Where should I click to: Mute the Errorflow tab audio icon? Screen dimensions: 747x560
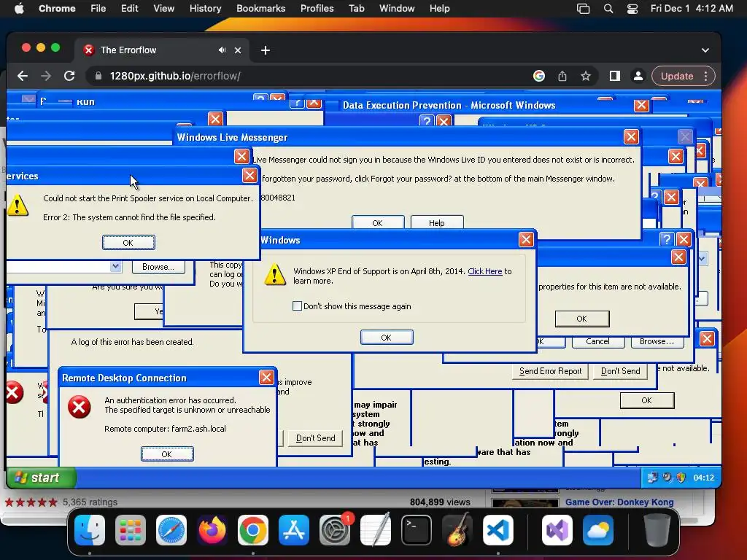coord(222,50)
